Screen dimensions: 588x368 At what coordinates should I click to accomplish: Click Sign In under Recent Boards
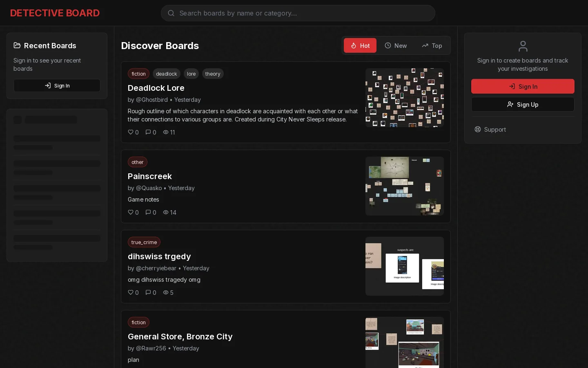coord(57,85)
